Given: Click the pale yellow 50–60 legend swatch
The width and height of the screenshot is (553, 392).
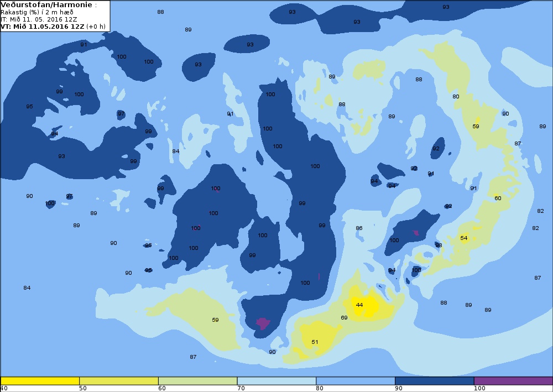Looking at the screenshot, I should [119, 381].
